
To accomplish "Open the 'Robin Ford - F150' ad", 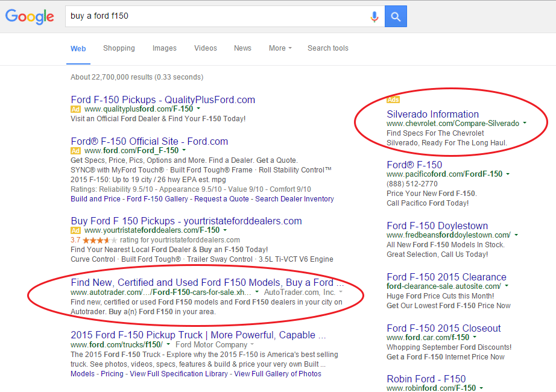I will coord(426,379).
